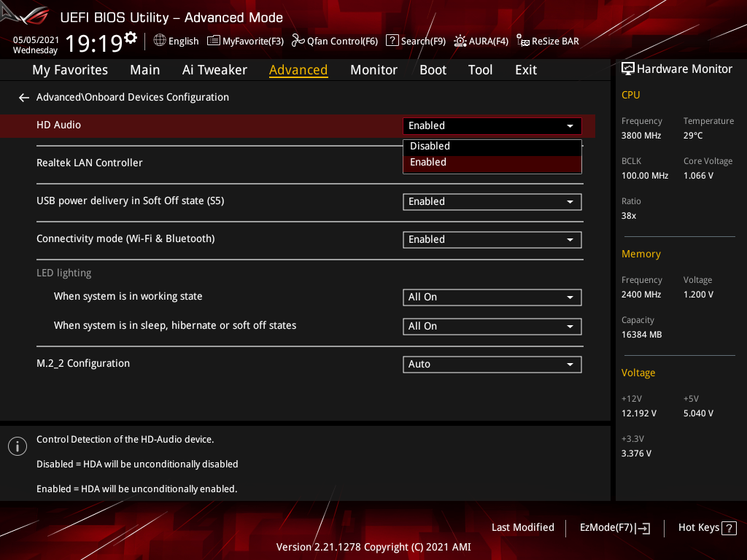
Task: Select 'When system is in working state' label
Action: point(128,296)
